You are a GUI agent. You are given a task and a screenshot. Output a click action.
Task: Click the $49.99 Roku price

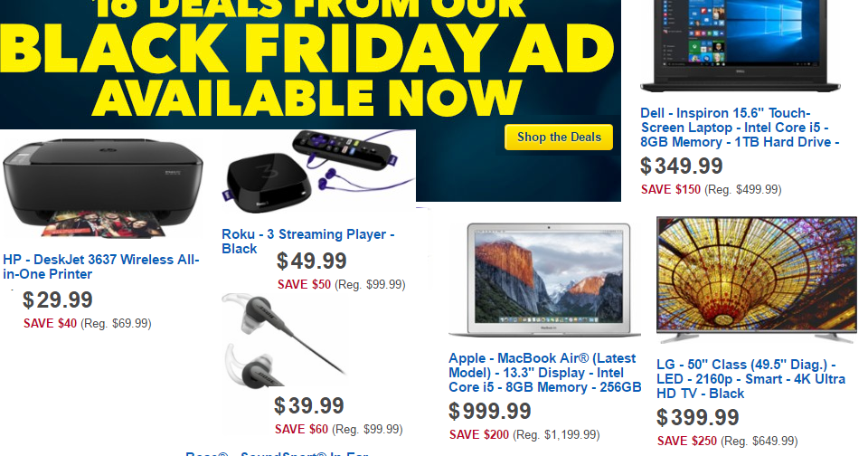point(312,261)
